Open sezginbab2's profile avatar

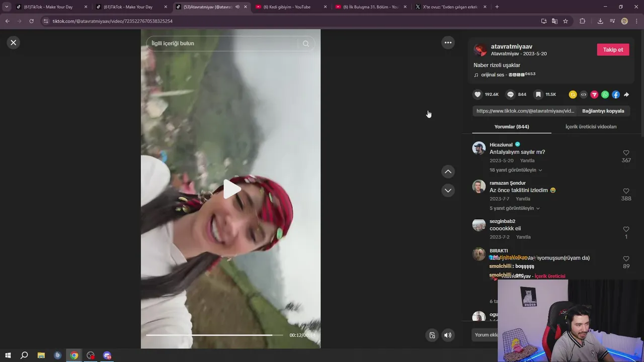click(x=478, y=225)
